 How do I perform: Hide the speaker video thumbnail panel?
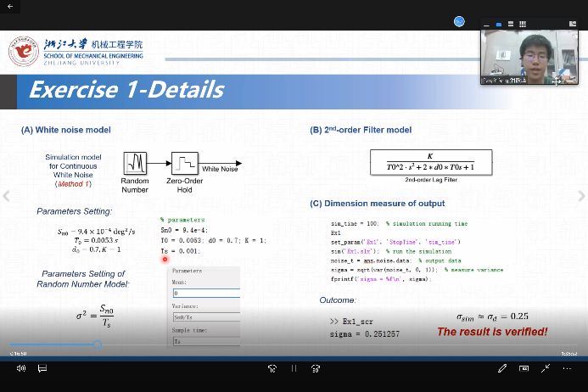coord(487,25)
